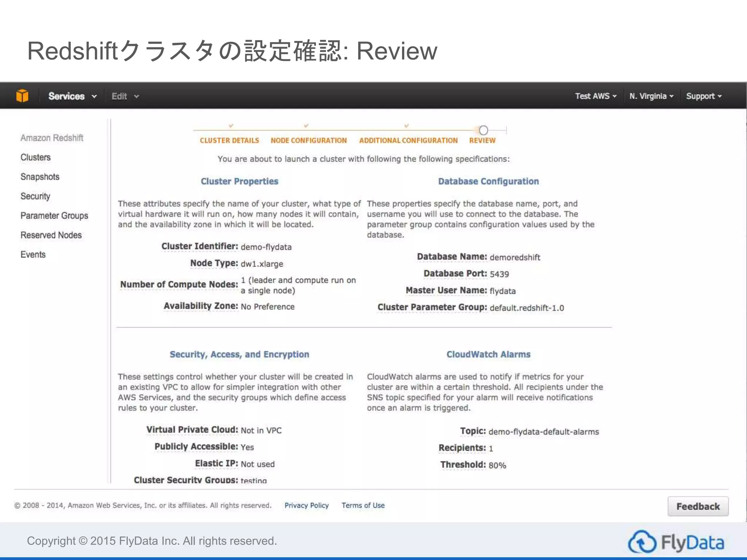Open the Services dropdown menu

click(x=73, y=96)
